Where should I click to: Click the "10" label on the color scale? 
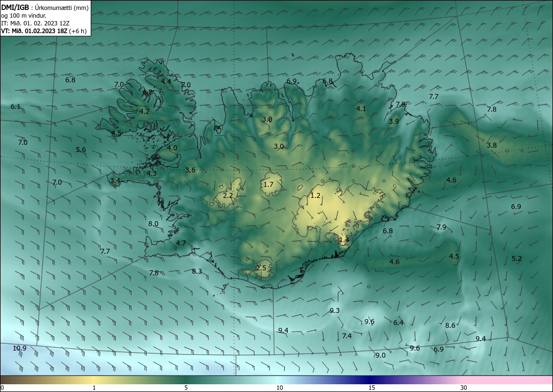point(280,388)
